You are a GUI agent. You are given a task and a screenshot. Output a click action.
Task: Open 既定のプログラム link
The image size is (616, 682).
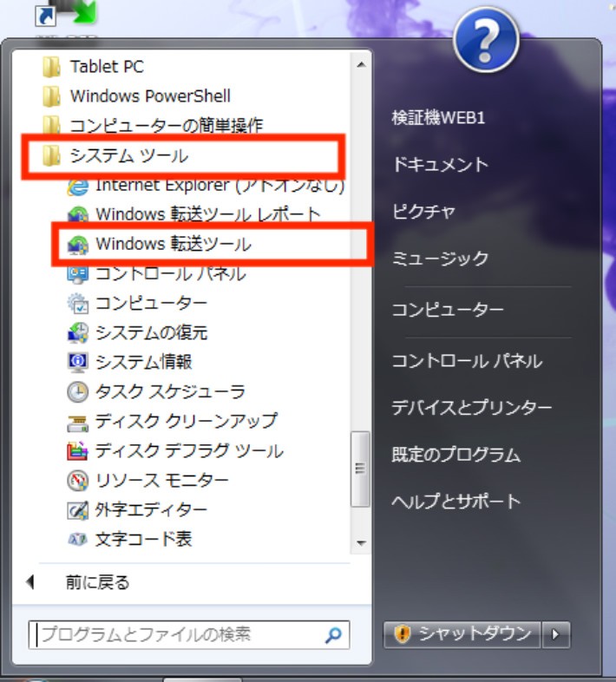tap(455, 455)
